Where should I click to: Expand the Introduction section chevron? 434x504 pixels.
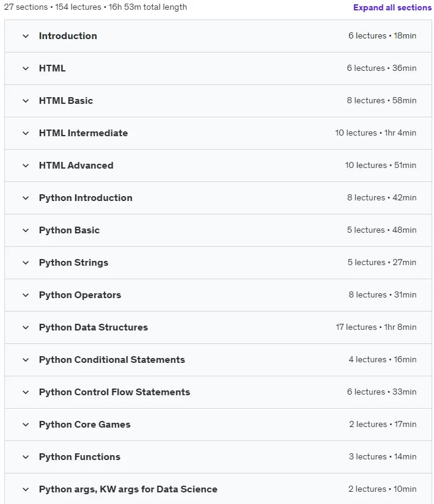coord(26,36)
